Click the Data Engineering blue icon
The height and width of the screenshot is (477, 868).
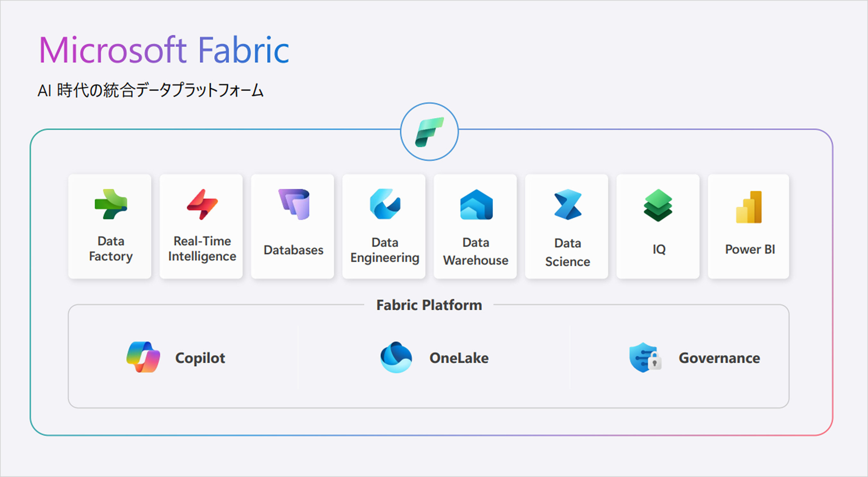tap(385, 204)
